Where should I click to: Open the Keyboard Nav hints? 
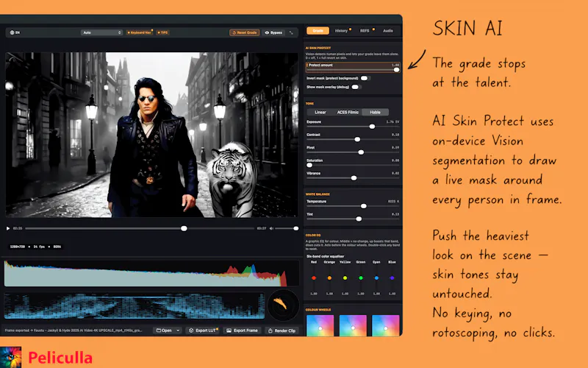139,32
